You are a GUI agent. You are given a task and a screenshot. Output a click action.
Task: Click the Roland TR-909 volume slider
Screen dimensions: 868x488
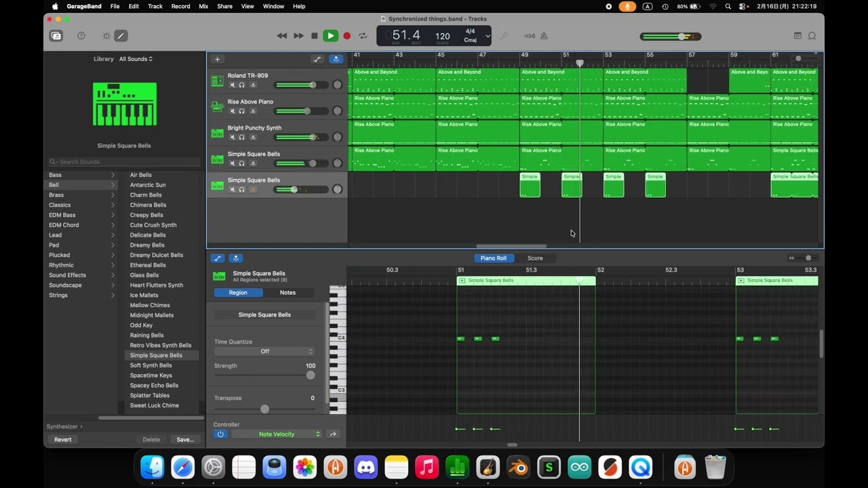pos(300,85)
